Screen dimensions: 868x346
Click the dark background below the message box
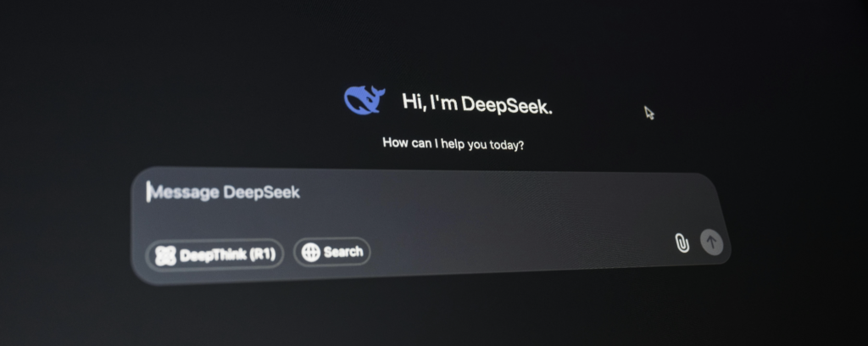(431, 315)
